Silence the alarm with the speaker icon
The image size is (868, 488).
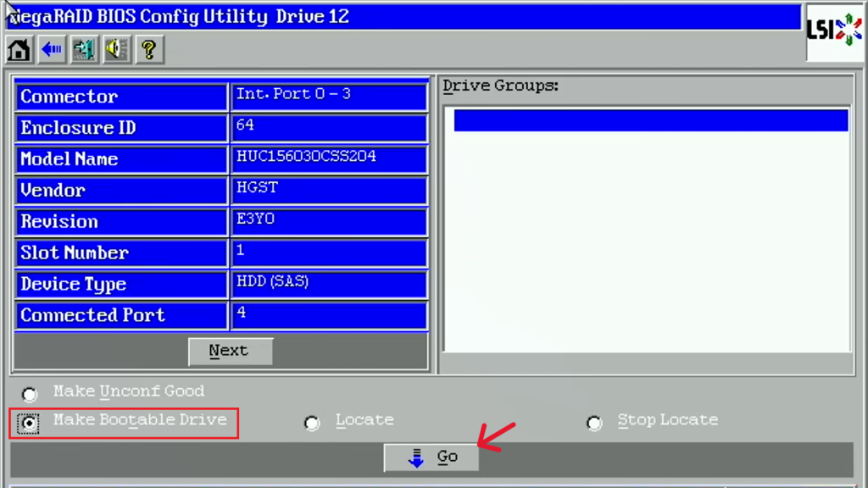[117, 50]
